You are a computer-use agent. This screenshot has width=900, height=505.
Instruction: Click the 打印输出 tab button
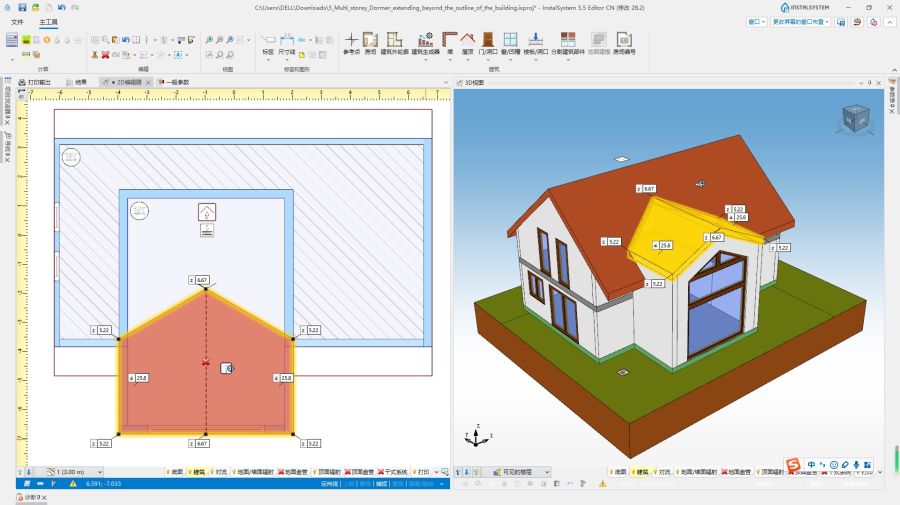[39, 82]
